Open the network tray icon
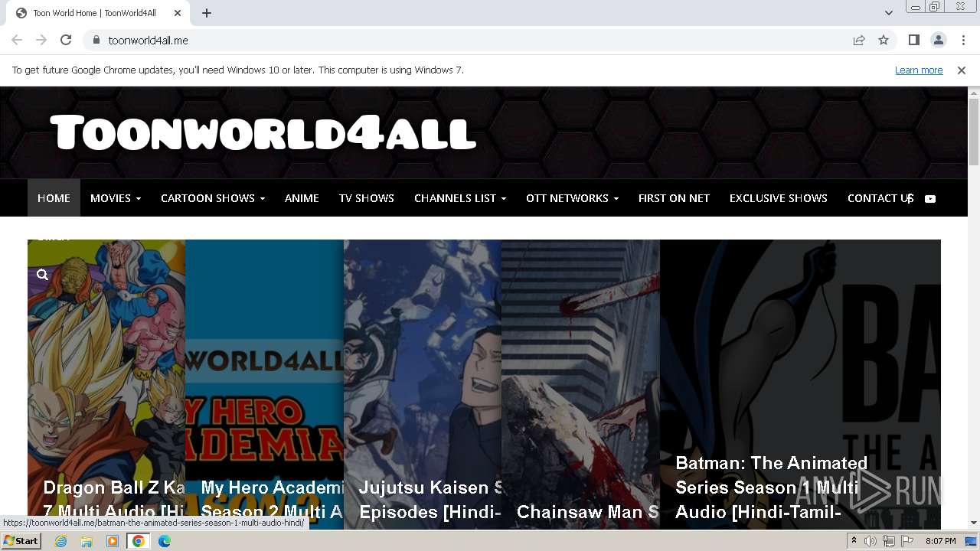This screenshot has width=980, height=551. click(x=889, y=541)
